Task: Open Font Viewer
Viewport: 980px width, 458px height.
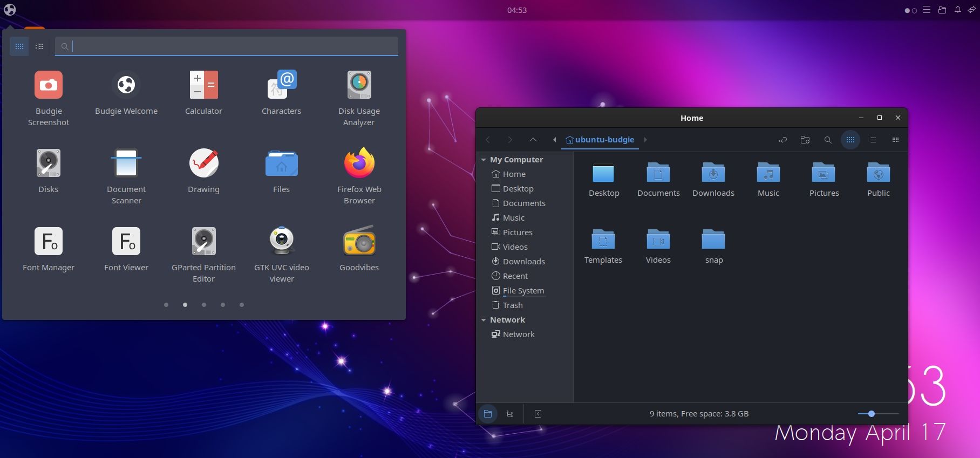Action: [126, 249]
